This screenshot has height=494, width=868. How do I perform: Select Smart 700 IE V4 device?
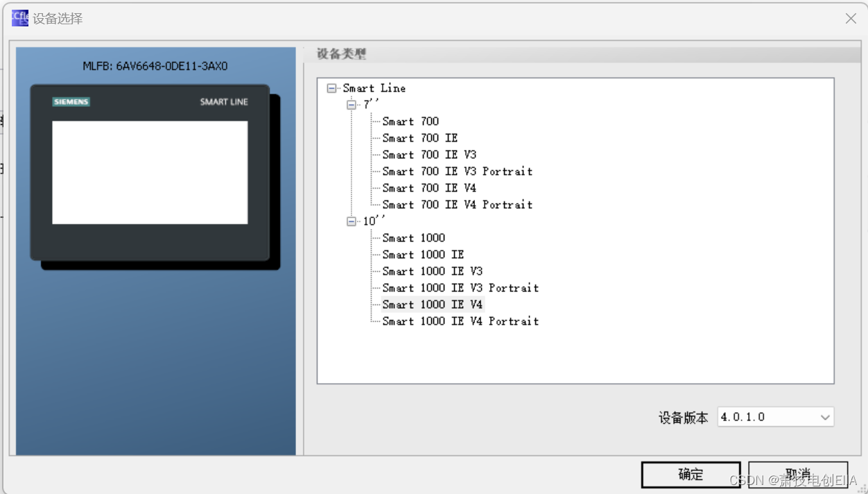(x=429, y=188)
